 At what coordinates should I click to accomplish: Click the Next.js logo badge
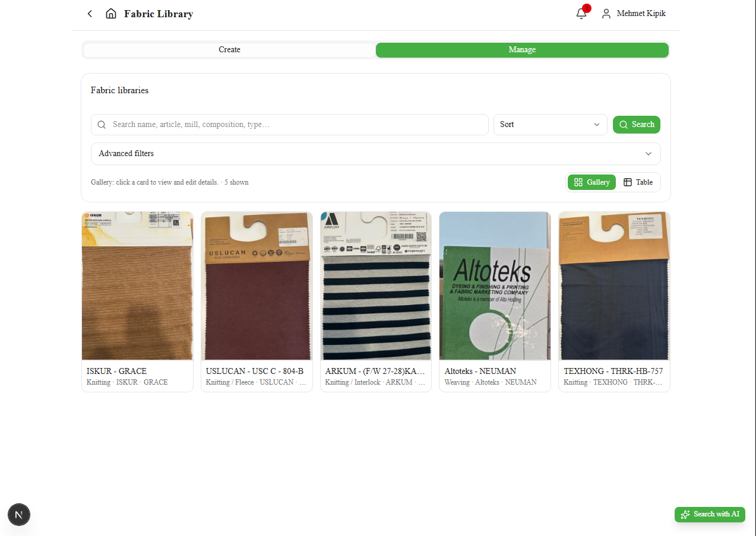[x=19, y=515]
